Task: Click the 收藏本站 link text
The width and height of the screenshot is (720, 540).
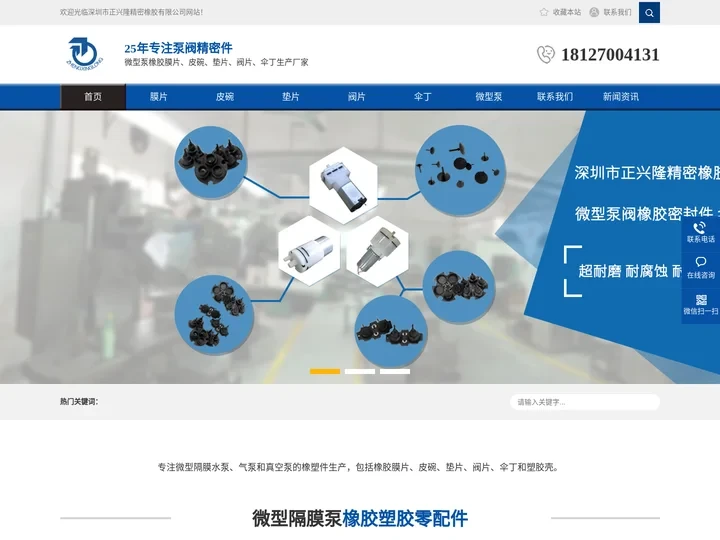Action: (567, 13)
